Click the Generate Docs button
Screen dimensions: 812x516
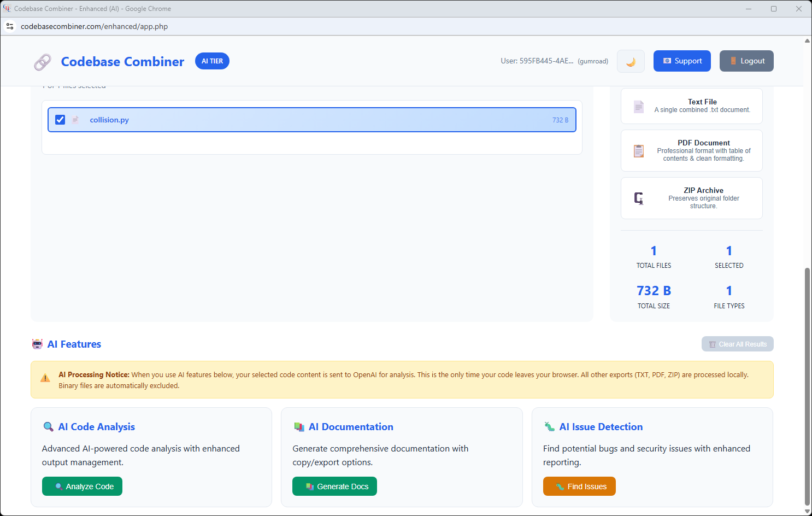coord(334,486)
